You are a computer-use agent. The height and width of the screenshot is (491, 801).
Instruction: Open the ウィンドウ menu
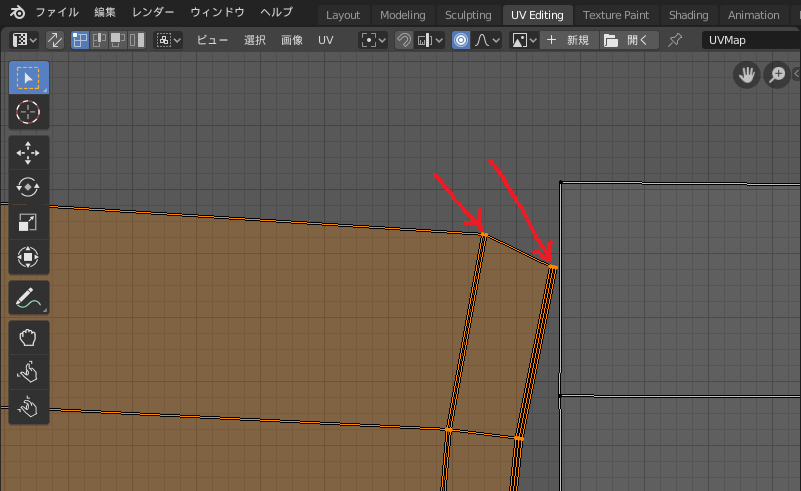coord(217,12)
